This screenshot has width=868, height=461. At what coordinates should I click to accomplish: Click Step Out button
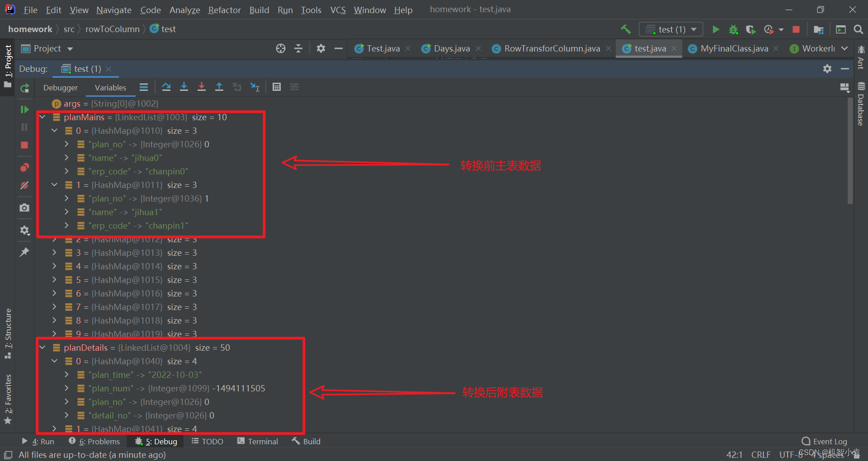click(x=219, y=87)
